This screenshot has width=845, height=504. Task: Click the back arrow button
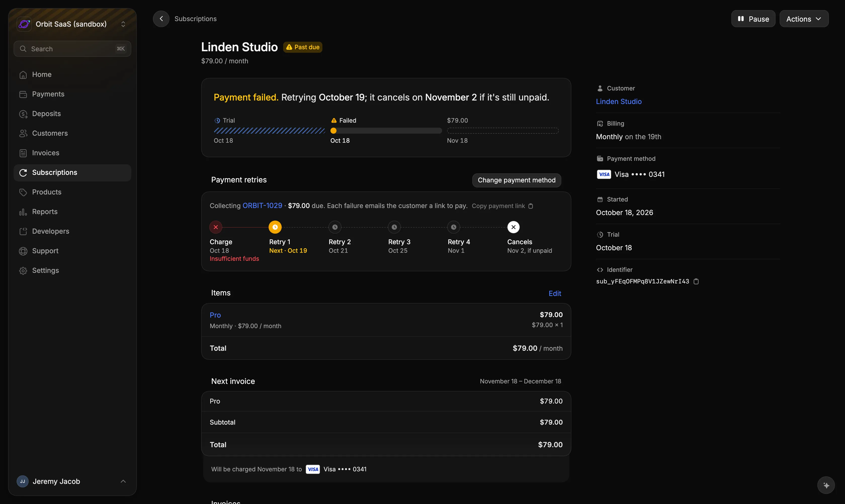[161, 19]
